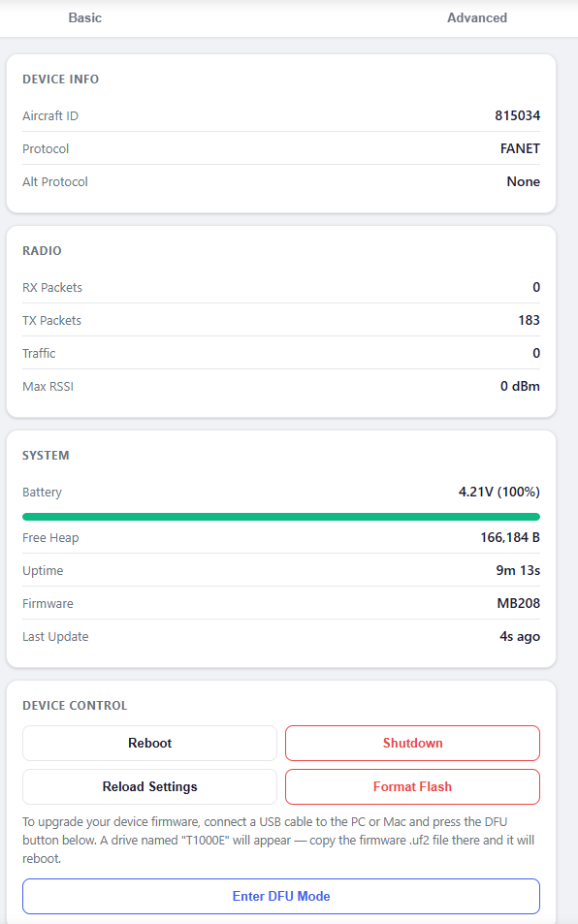Click the Firmware version MB208
Image resolution: width=578 pixels, height=924 pixels.
(519, 603)
